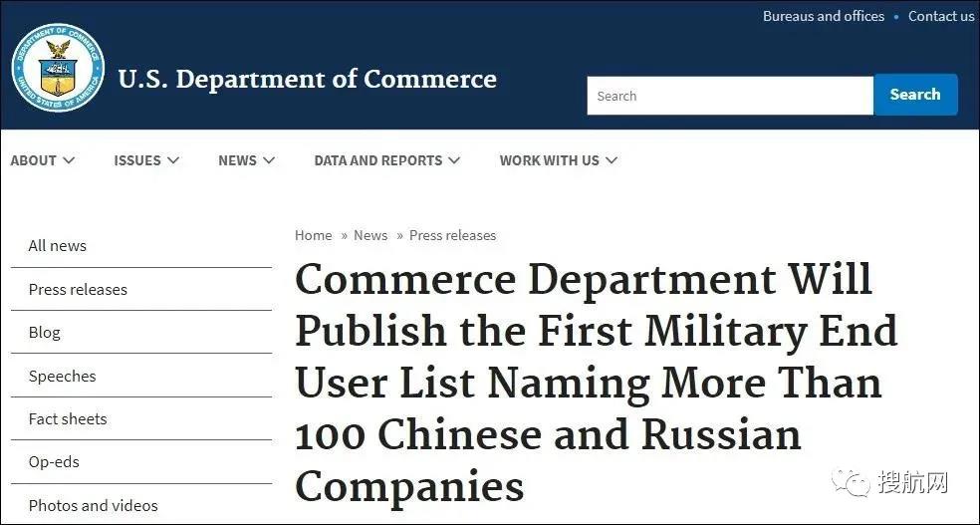The width and height of the screenshot is (980, 525).
Task: Select Press releases in sidebar
Action: coord(78,289)
